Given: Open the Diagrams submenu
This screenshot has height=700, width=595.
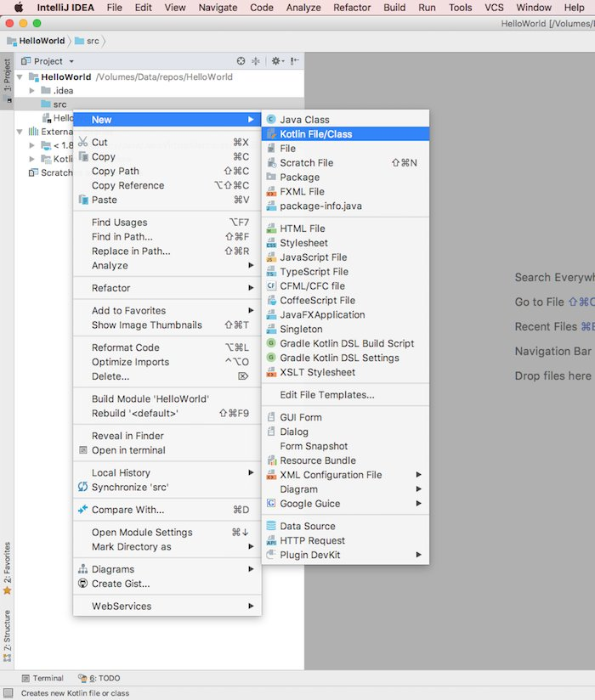Looking at the screenshot, I should [167, 569].
